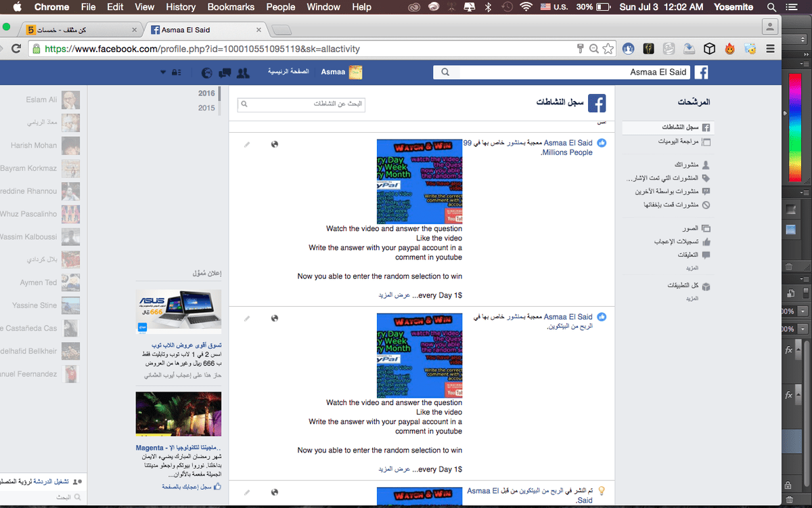
Task: Click الصفحة الرئيسية home link
Action: tap(288, 72)
